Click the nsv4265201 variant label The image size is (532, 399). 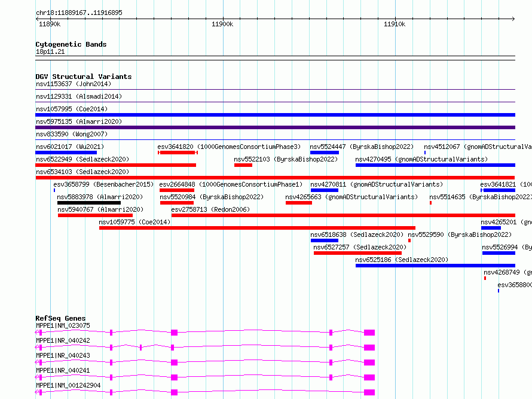tap(506, 222)
